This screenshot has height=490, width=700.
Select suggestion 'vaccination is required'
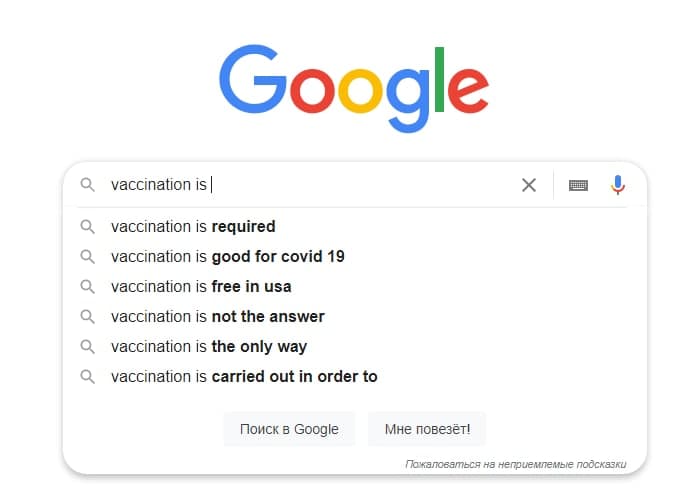193,227
